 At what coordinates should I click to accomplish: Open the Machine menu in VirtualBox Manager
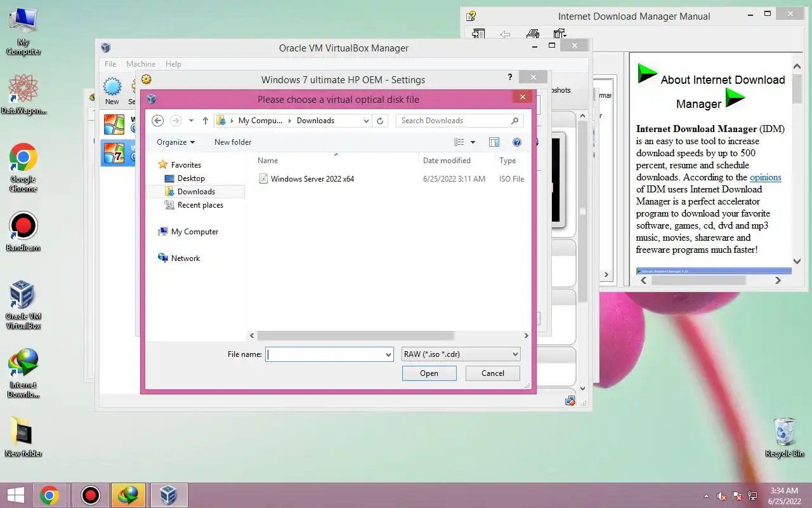point(141,64)
